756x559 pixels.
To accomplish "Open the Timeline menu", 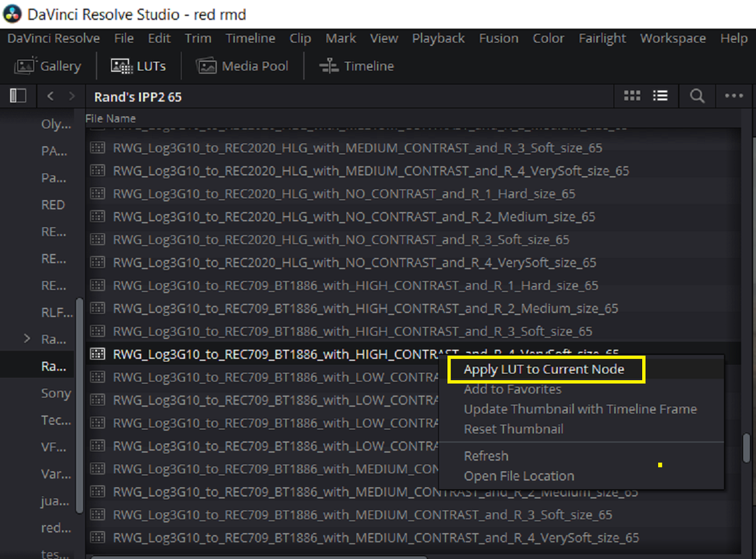I will pyautogui.click(x=250, y=38).
